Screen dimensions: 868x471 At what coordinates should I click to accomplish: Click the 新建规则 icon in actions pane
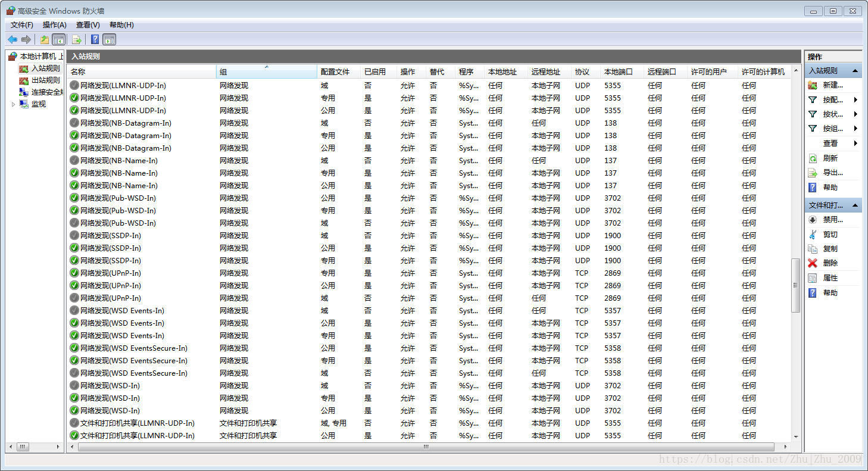click(813, 85)
